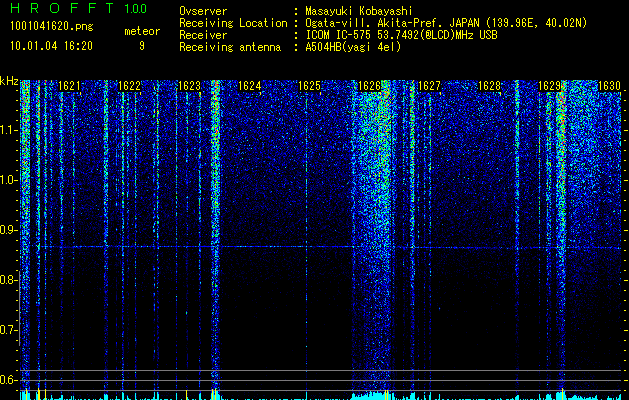Select the Ogata-vill. Akita-Pref. JAPAN location text

pos(446,23)
